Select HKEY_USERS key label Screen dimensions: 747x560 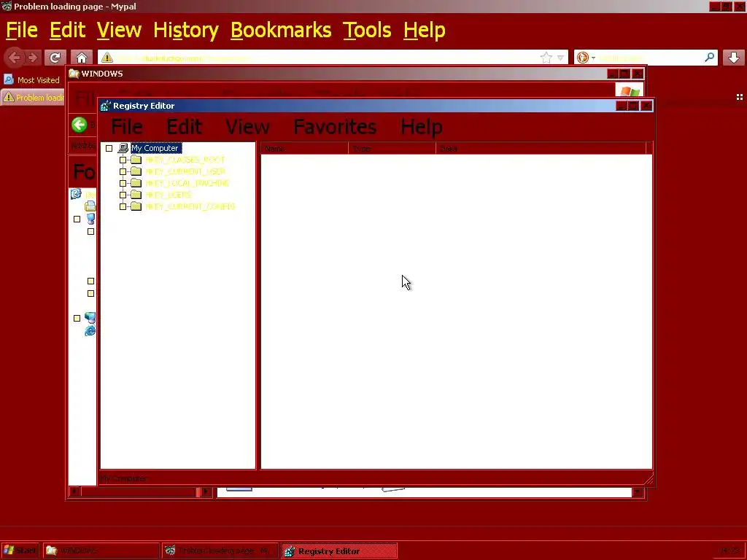[169, 195]
